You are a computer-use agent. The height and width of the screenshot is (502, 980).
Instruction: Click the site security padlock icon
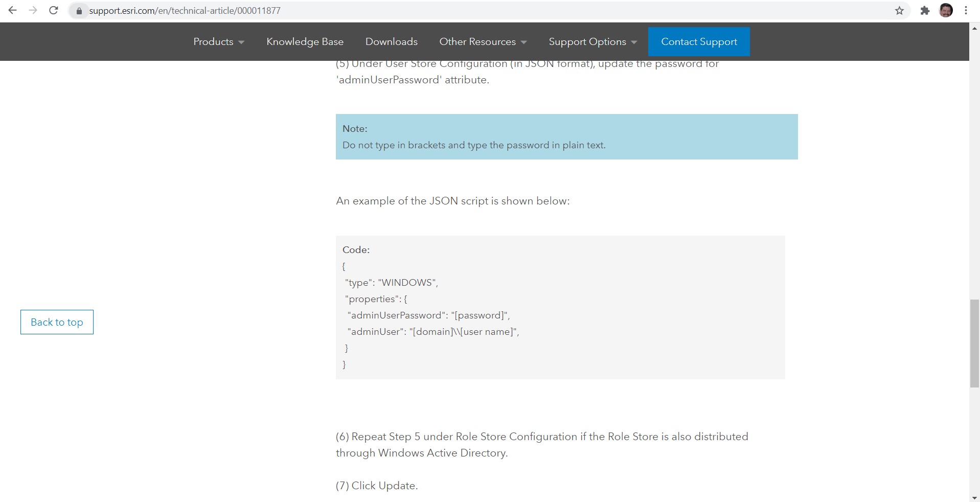(79, 10)
